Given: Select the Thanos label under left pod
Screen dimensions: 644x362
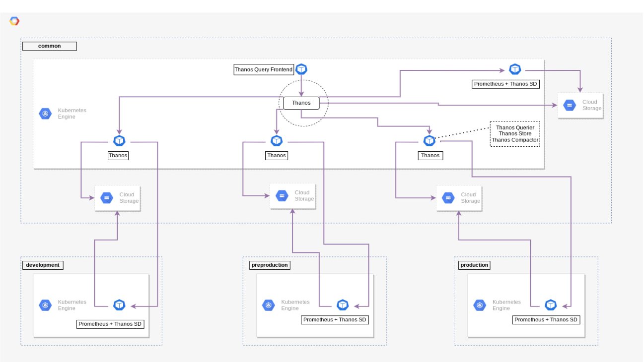Looking at the screenshot, I should click(x=118, y=155).
